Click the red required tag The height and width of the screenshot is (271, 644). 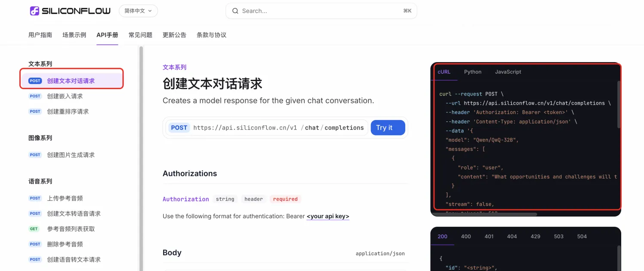point(286,199)
